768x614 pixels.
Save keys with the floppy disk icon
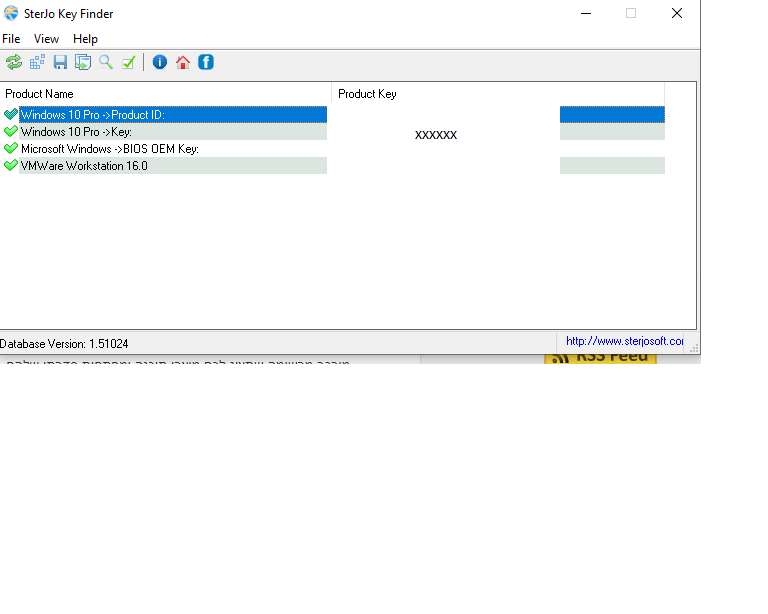(x=60, y=62)
